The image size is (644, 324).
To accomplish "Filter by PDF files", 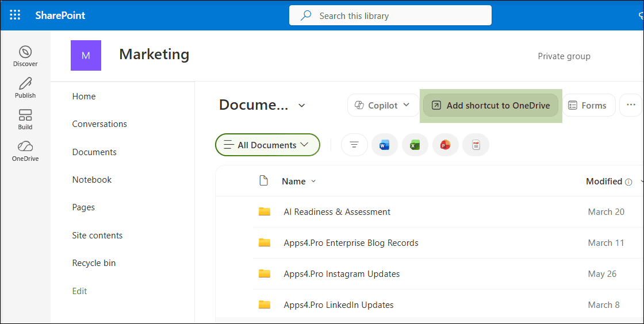I will (476, 145).
